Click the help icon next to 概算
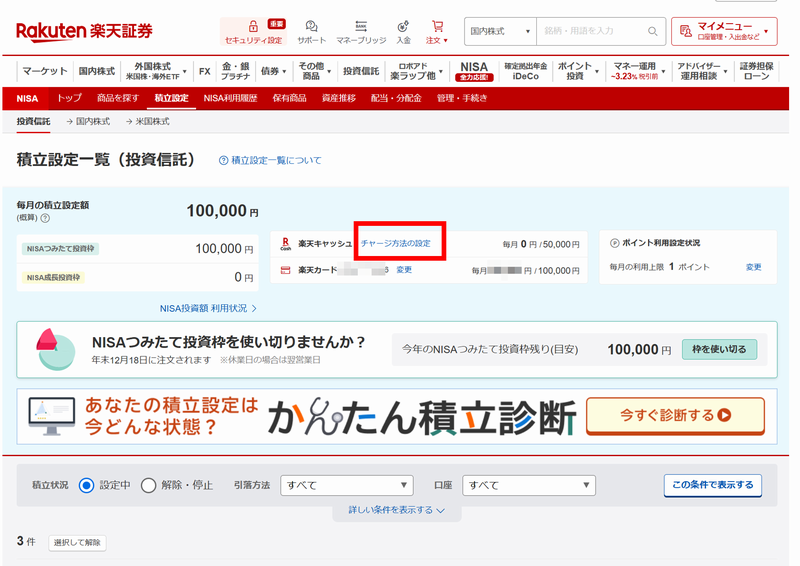 coord(45,218)
